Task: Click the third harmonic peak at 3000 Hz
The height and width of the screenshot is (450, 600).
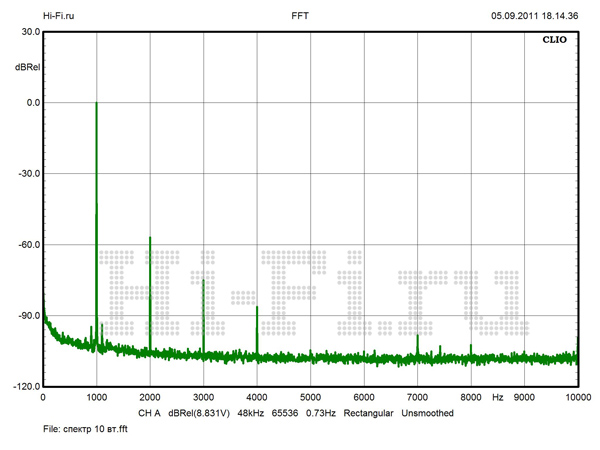Action: pos(203,281)
